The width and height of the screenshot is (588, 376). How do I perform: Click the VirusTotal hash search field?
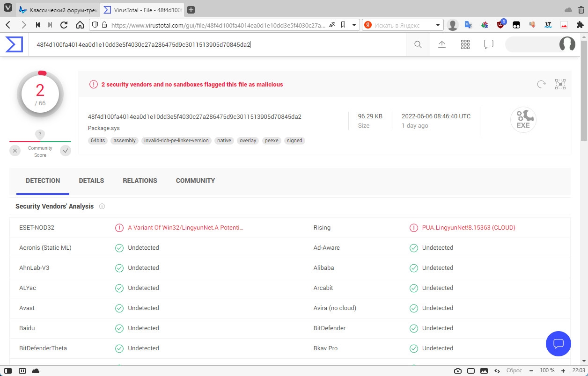[217, 44]
